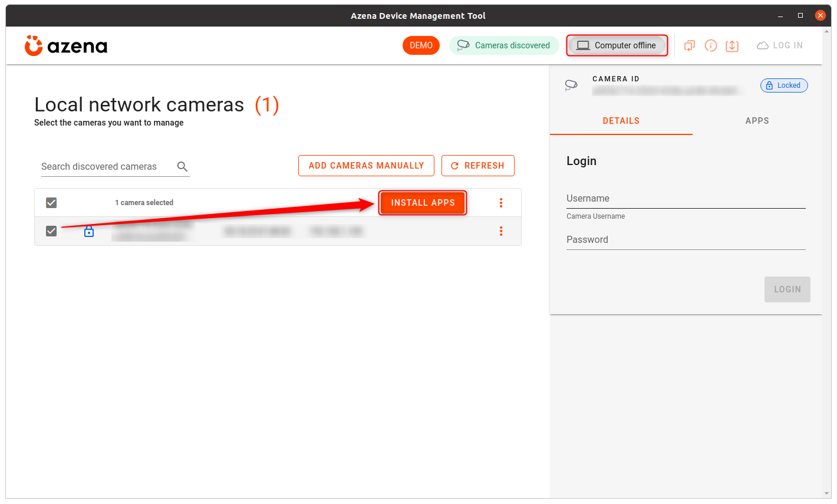The height and width of the screenshot is (504, 837).
Task: Focus the Username field
Action: coord(686,199)
